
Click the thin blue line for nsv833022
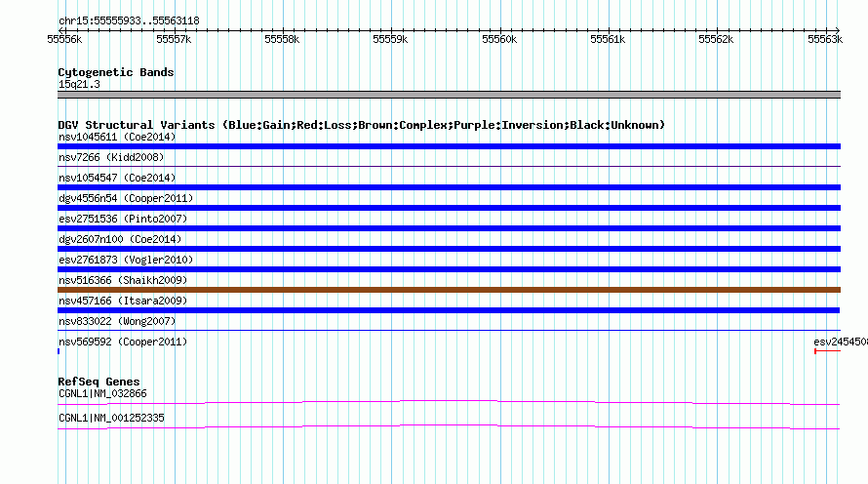click(449, 331)
